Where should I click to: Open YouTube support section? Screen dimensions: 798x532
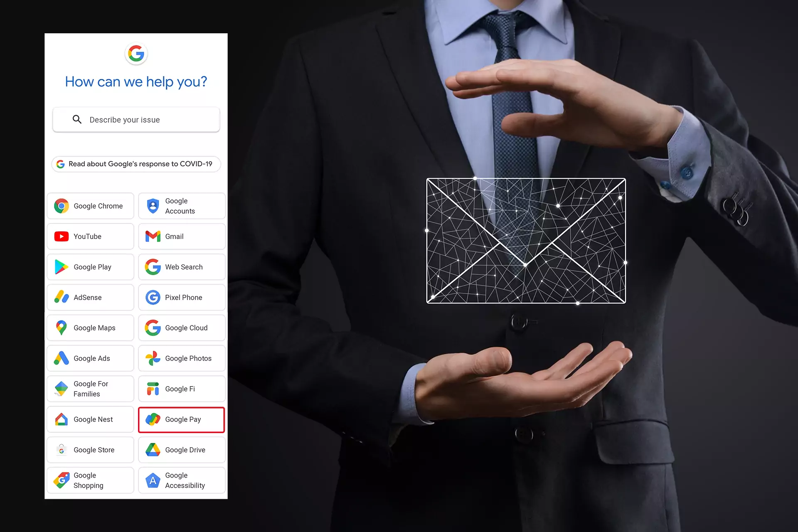tap(91, 236)
